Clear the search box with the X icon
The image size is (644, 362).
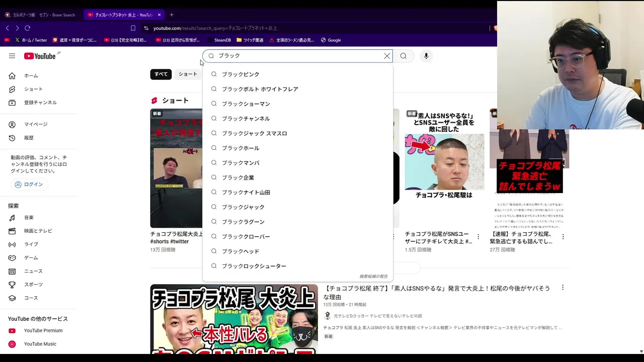(x=387, y=56)
